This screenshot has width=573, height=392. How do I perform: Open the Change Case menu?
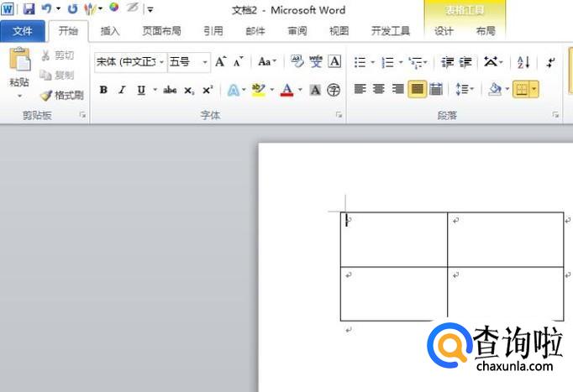pyautogui.click(x=267, y=61)
